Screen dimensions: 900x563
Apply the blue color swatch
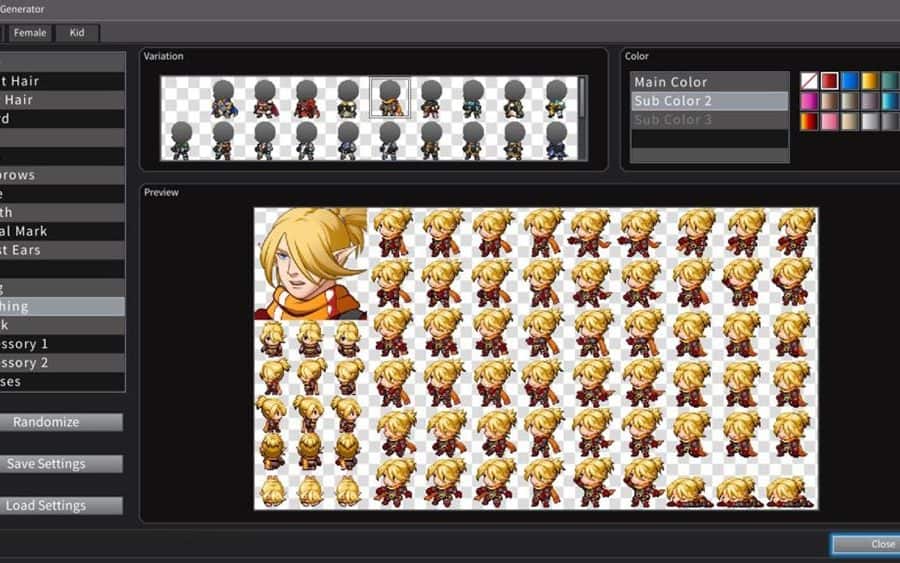850,81
